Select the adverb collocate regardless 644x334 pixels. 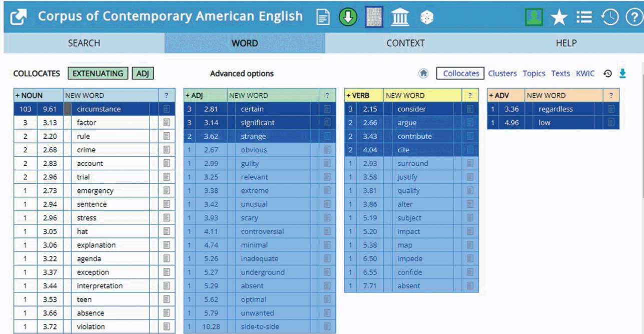(x=555, y=109)
